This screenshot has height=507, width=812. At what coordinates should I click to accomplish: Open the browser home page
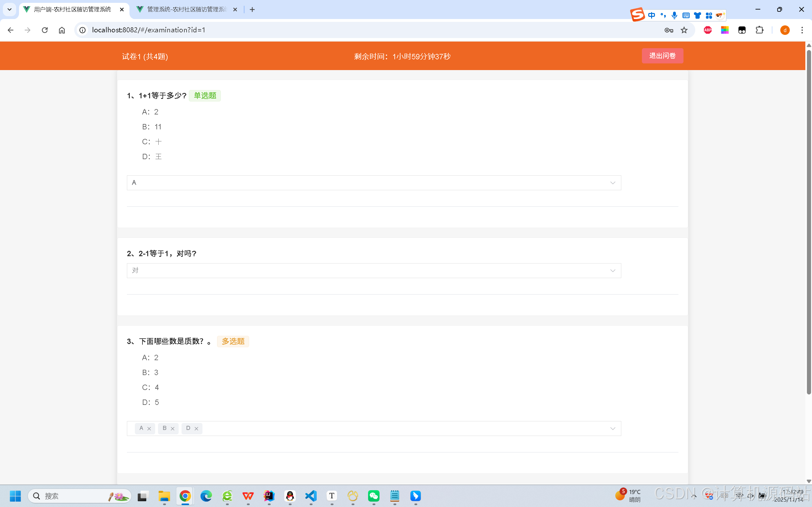tap(62, 30)
